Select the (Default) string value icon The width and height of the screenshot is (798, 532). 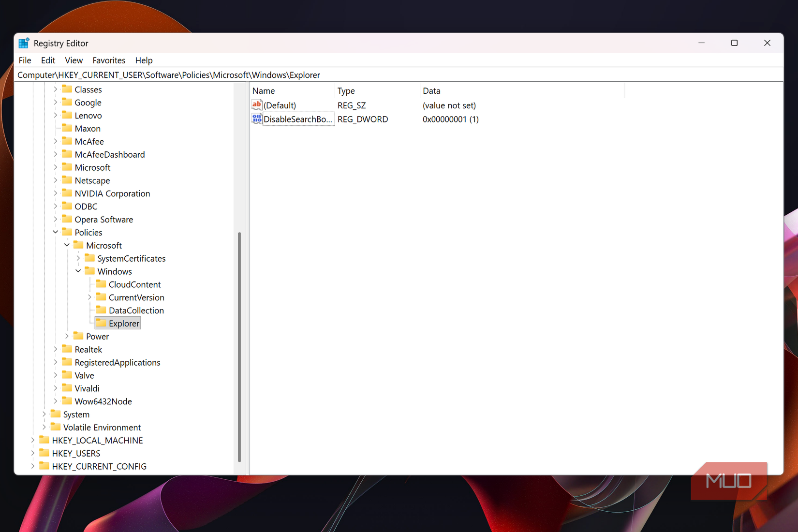tap(257, 105)
